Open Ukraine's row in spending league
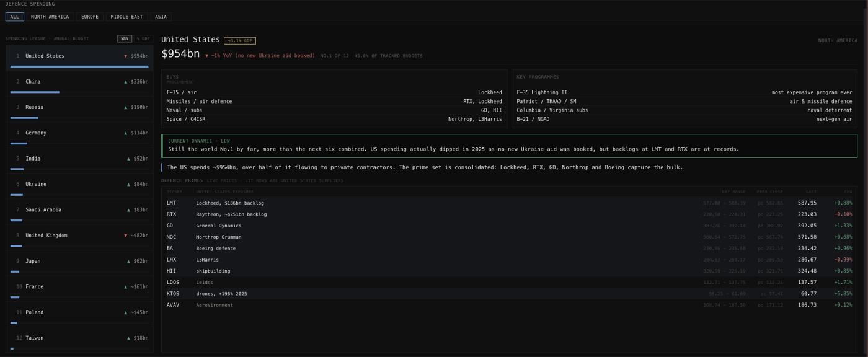 point(79,185)
